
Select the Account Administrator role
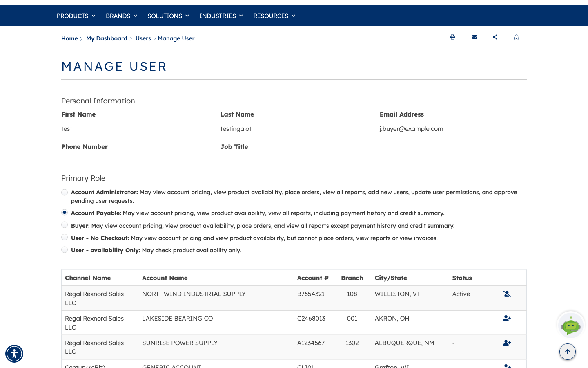tap(65, 192)
